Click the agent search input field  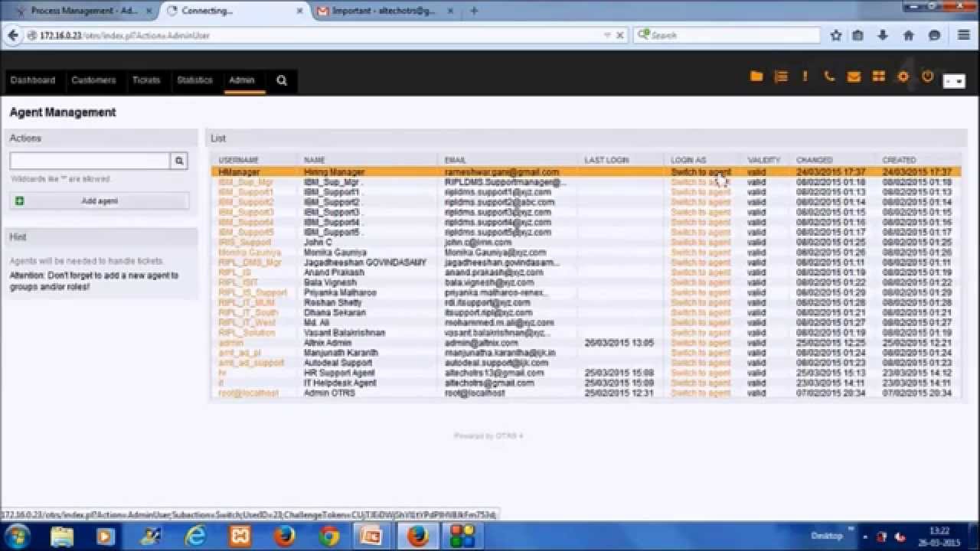[90, 161]
